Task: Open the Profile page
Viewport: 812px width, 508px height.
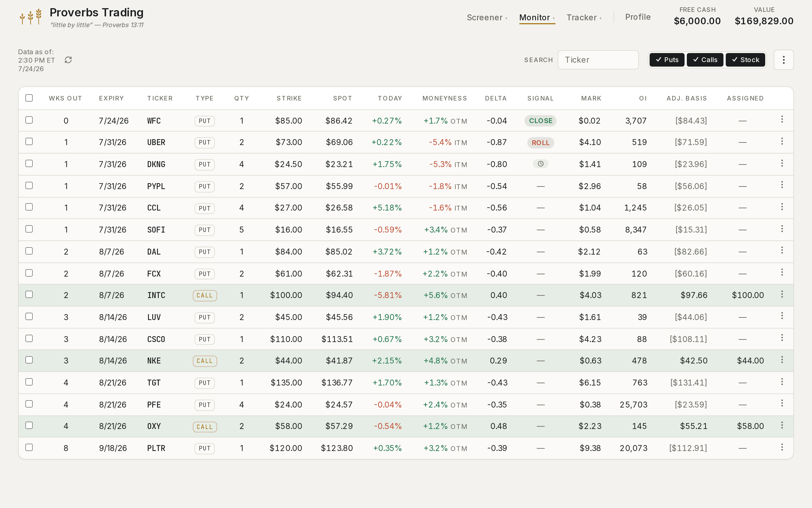Action: (638, 17)
